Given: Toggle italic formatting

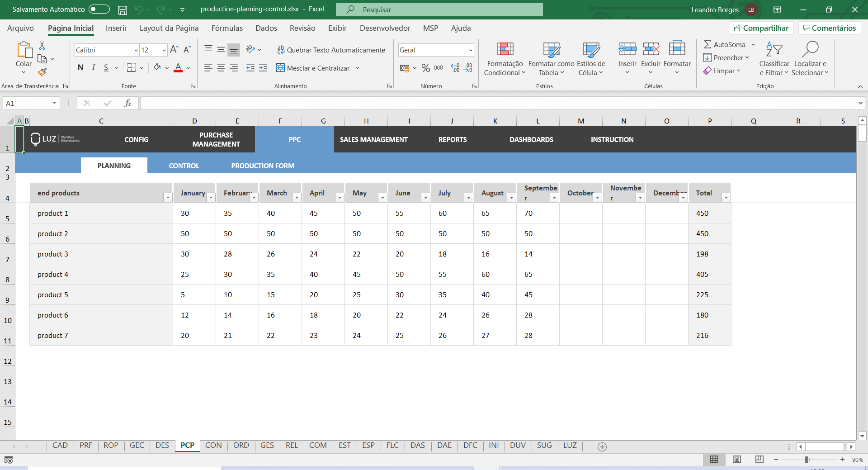Looking at the screenshot, I should click(x=93, y=67).
